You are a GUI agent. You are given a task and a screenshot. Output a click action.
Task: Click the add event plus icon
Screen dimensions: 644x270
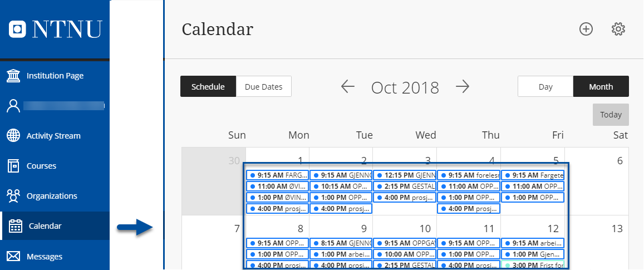pyautogui.click(x=586, y=29)
